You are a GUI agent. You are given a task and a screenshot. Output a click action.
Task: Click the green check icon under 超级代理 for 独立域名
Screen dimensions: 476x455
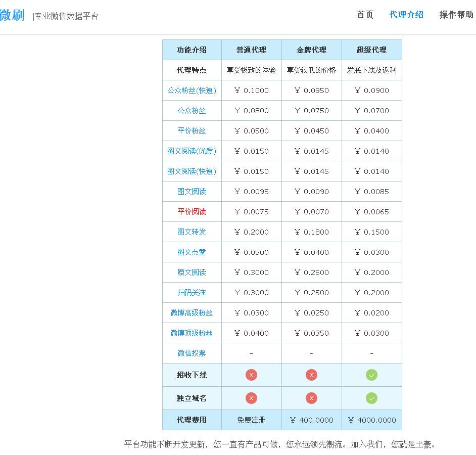point(372,398)
